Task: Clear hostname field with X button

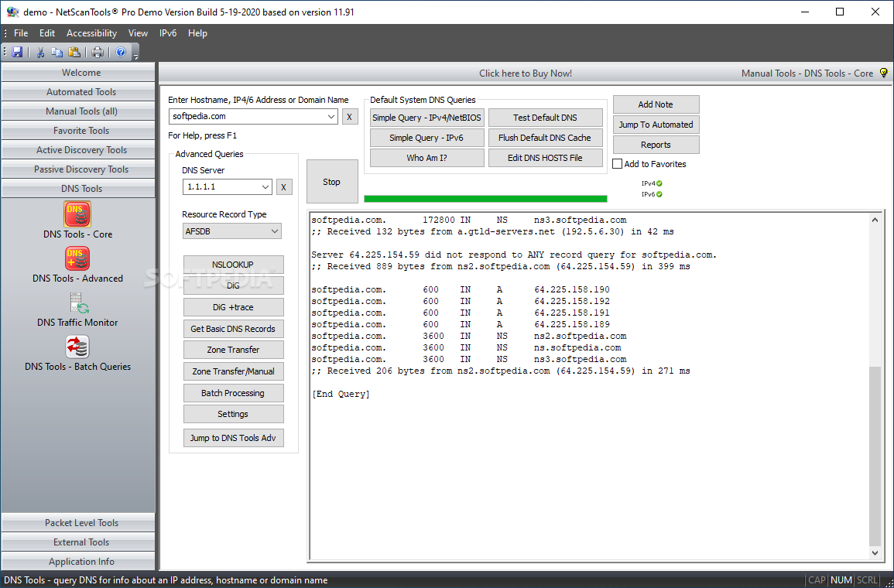Action: click(x=350, y=117)
